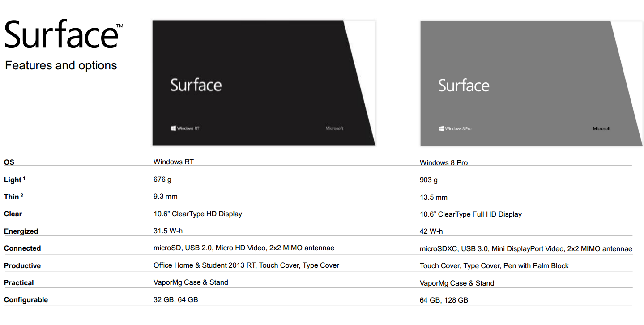
Task: Click the Thin row label with footnote 2
Action: tap(13, 197)
